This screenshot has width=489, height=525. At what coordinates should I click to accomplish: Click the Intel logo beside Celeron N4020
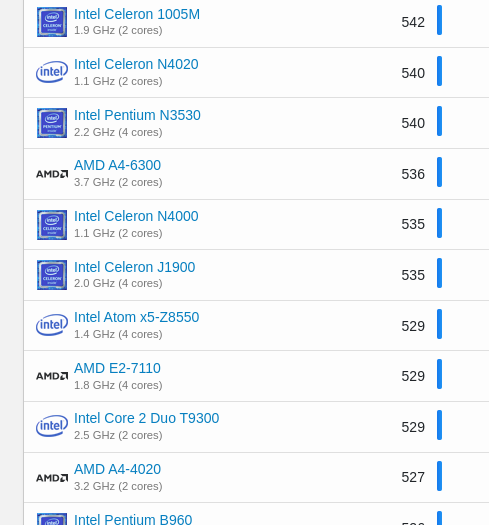[x=52, y=72]
